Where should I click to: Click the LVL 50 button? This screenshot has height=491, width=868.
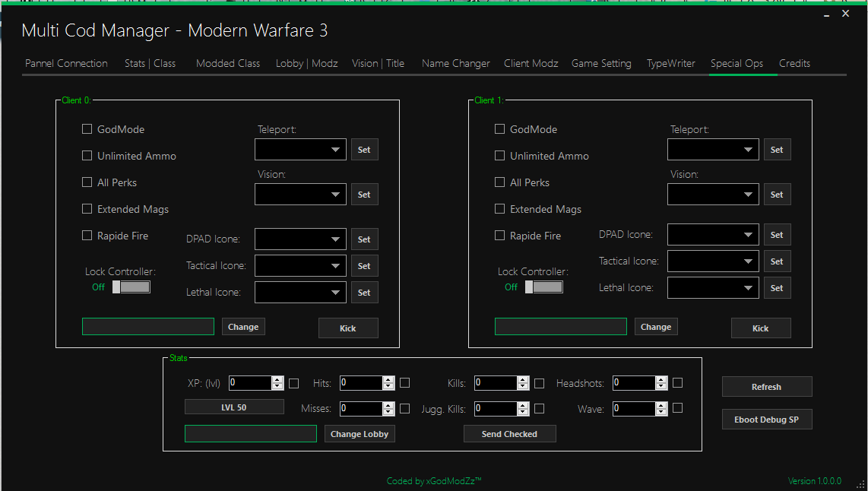pos(234,407)
